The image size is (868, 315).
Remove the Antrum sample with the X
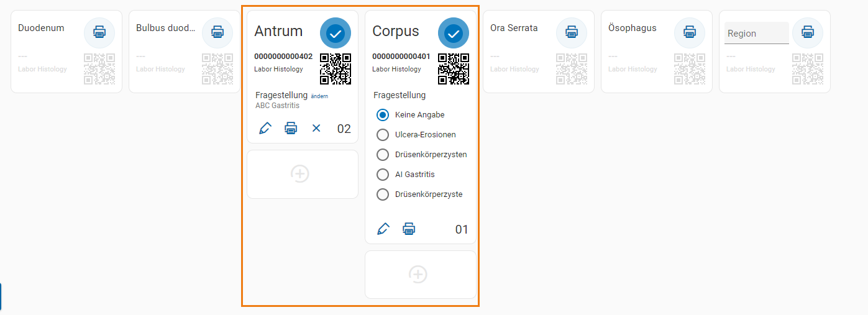pyautogui.click(x=316, y=129)
